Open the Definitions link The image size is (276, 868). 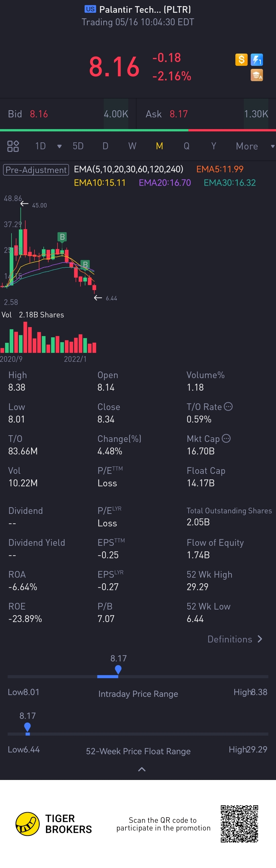(235, 639)
